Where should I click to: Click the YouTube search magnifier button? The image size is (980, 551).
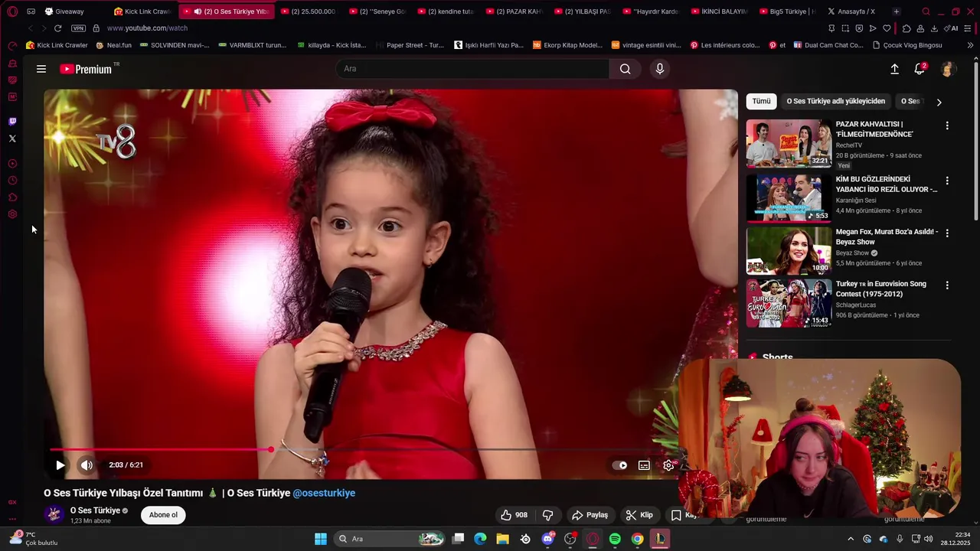click(626, 69)
